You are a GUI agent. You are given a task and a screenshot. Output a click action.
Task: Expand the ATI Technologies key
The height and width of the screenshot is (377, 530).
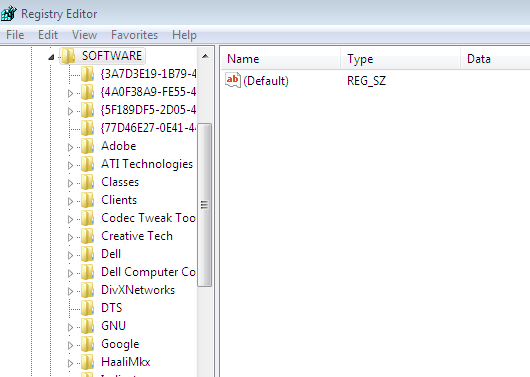click(70, 165)
